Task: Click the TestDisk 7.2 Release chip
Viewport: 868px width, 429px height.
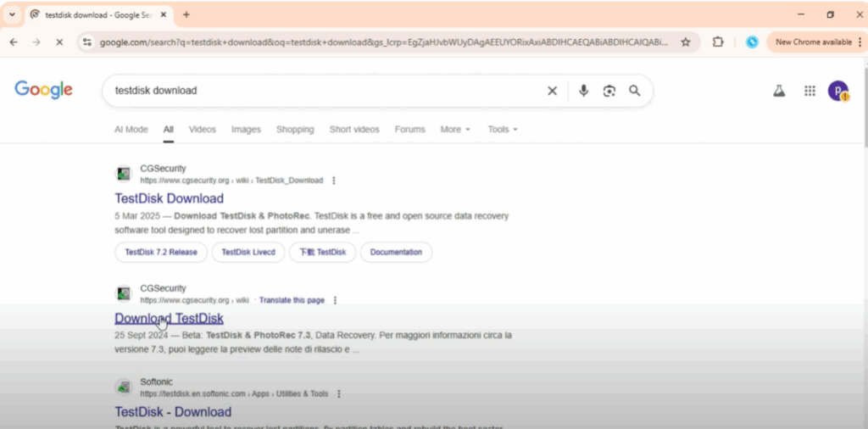Action: pyautogui.click(x=161, y=252)
